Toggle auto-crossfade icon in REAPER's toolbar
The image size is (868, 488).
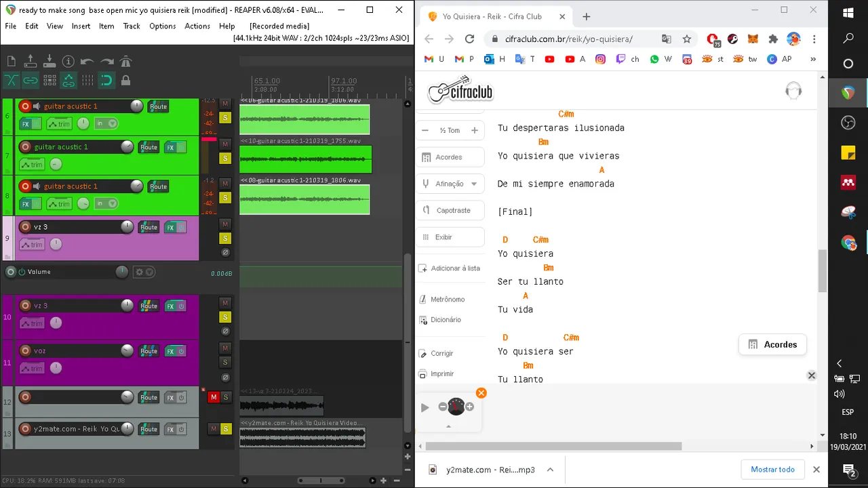point(12,81)
